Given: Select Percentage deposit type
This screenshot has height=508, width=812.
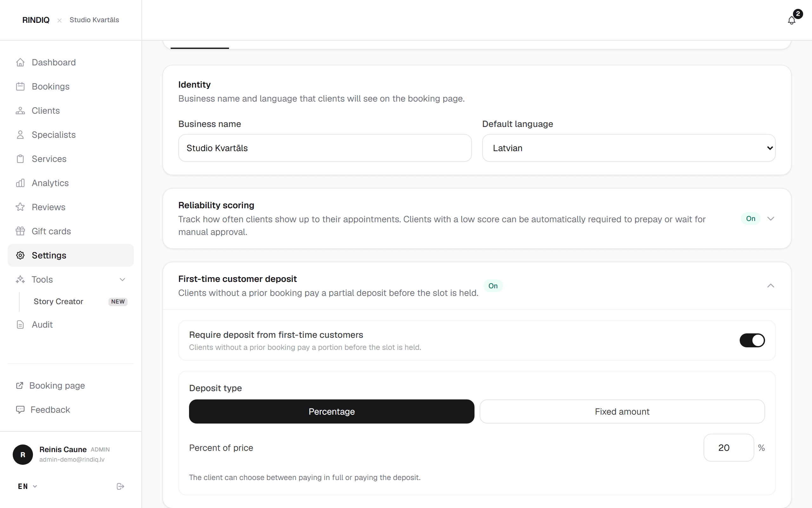Looking at the screenshot, I should coord(331,411).
